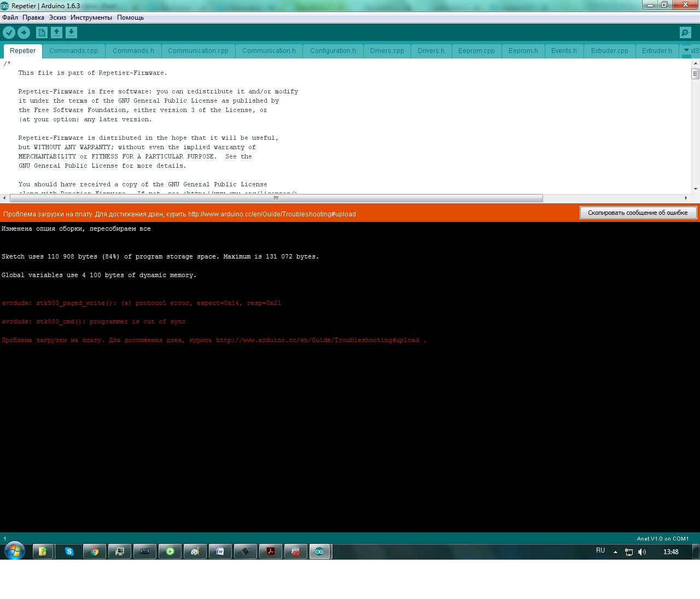Click the 'Anet V1.0 on COM1' status text
This screenshot has width=700, height=599.
[663, 539]
